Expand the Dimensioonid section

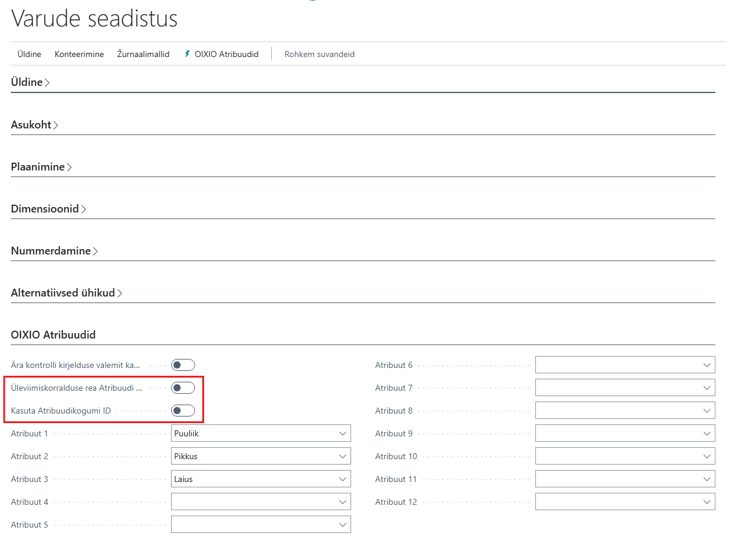(48, 209)
